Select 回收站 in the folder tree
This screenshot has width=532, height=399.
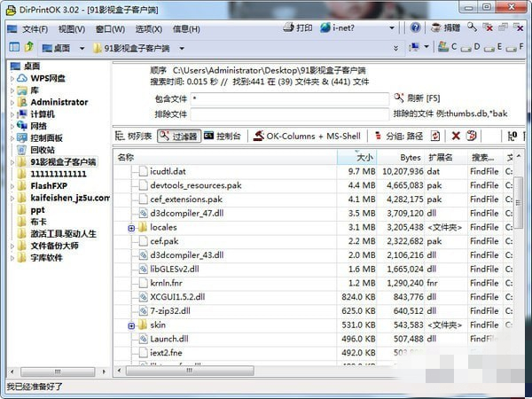click(43, 150)
